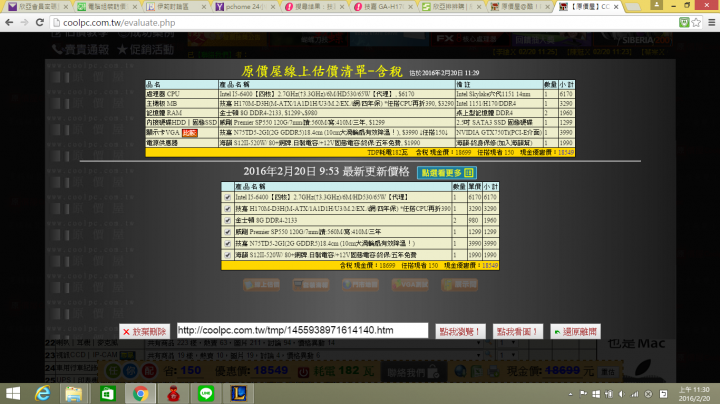Open the Windows Store taskbar icon
Screen dimensions: 720x404
(107, 393)
